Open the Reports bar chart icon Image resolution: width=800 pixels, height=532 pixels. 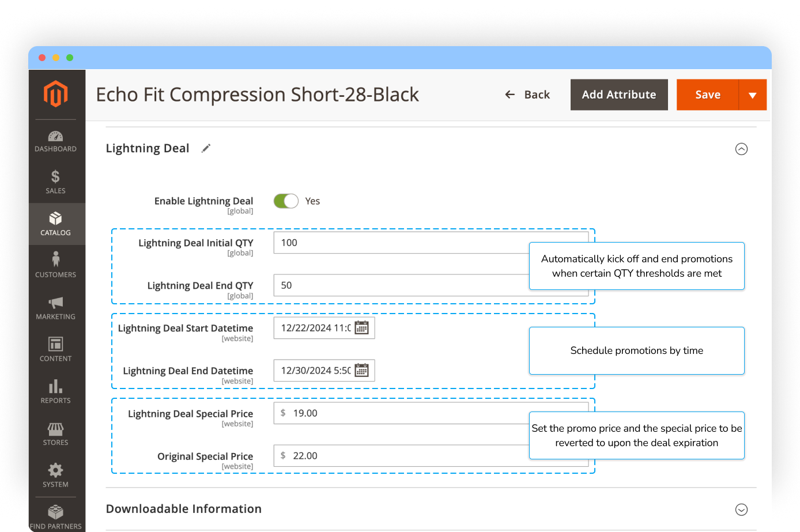point(56,386)
